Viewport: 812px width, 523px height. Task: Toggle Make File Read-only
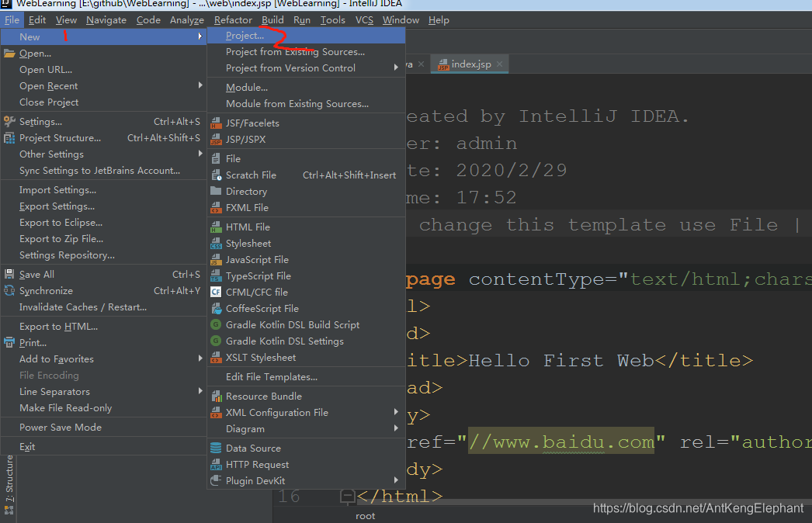(x=103, y=408)
